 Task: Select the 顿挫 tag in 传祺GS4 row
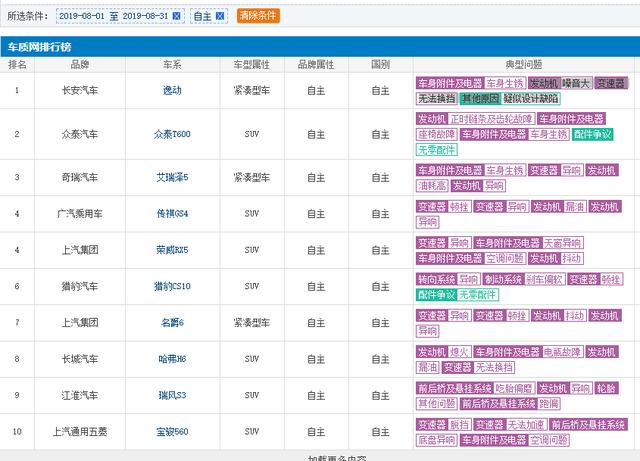pyautogui.click(x=460, y=207)
